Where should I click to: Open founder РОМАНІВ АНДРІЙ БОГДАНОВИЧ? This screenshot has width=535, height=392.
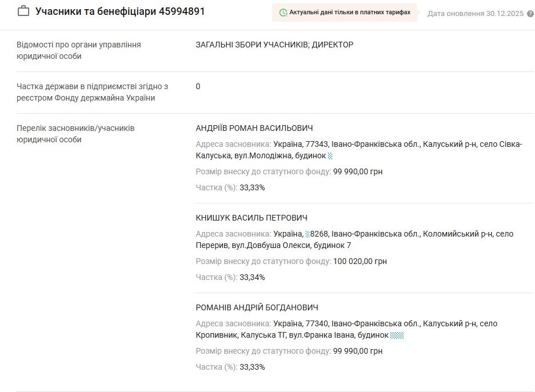click(x=257, y=307)
